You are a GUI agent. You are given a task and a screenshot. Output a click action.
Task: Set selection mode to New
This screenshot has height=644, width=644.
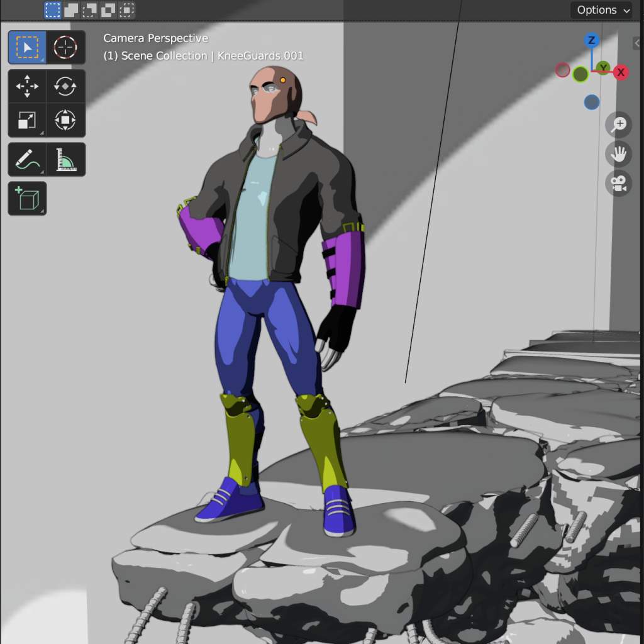(x=53, y=10)
